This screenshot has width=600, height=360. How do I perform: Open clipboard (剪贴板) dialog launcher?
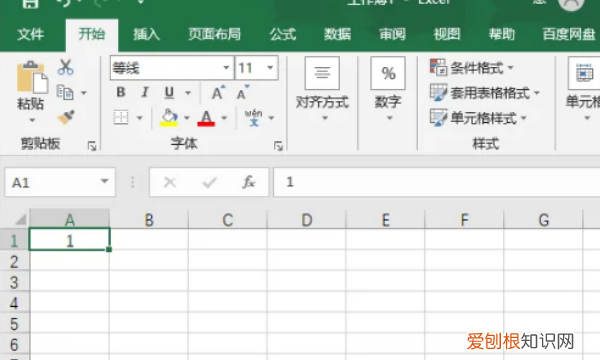[x=92, y=146]
